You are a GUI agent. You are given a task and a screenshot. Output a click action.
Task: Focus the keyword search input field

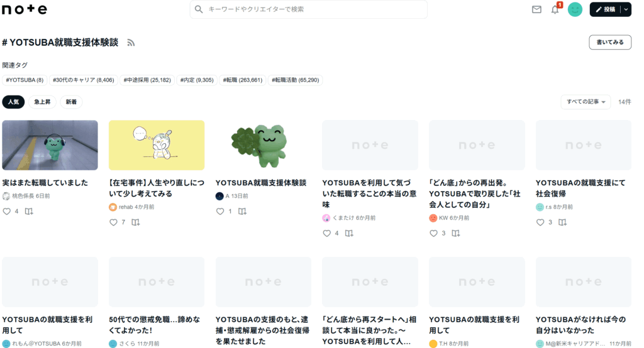click(x=308, y=9)
